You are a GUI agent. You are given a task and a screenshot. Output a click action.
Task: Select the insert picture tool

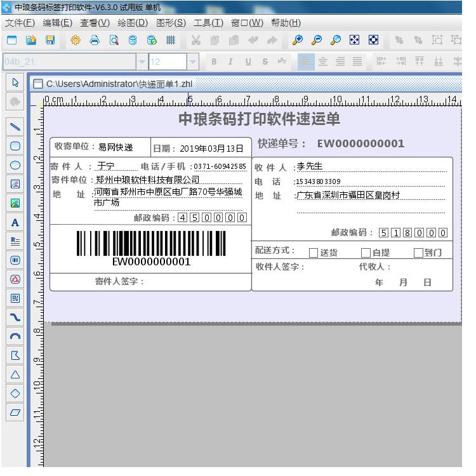[15, 184]
